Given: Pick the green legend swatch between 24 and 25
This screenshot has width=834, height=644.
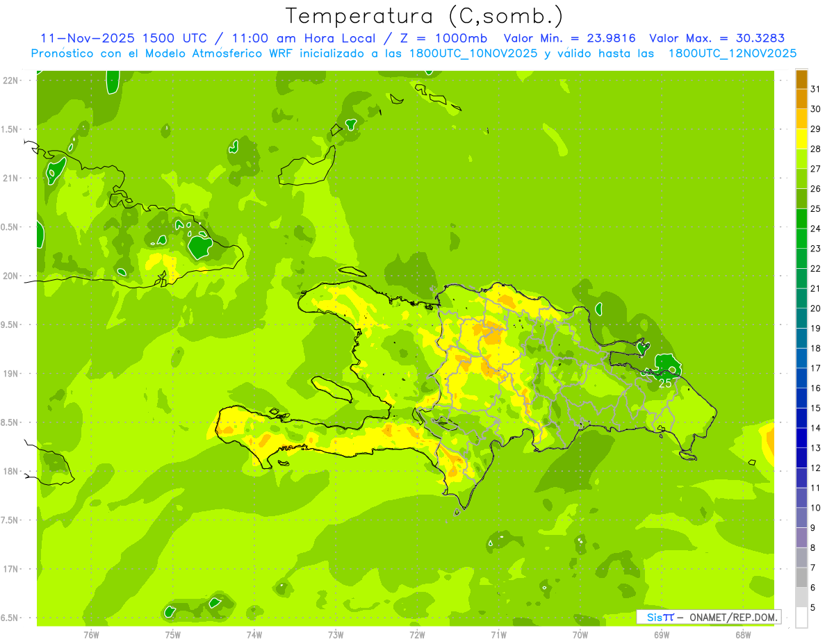Looking at the screenshot, I should tap(801, 219).
